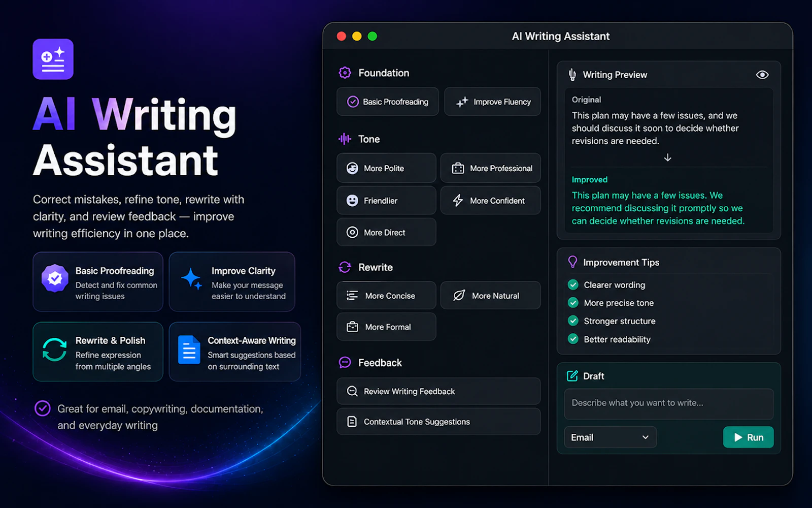Screen dimensions: 812x508
Task: Open the Improve Clarity feature card
Action: click(232, 282)
